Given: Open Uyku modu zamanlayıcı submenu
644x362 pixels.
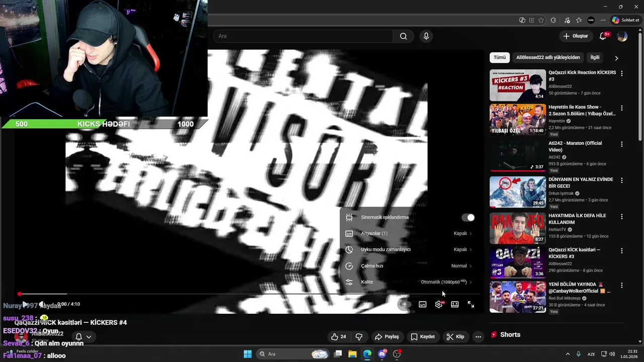Looking at the screenshot, I should click(409, 249).
